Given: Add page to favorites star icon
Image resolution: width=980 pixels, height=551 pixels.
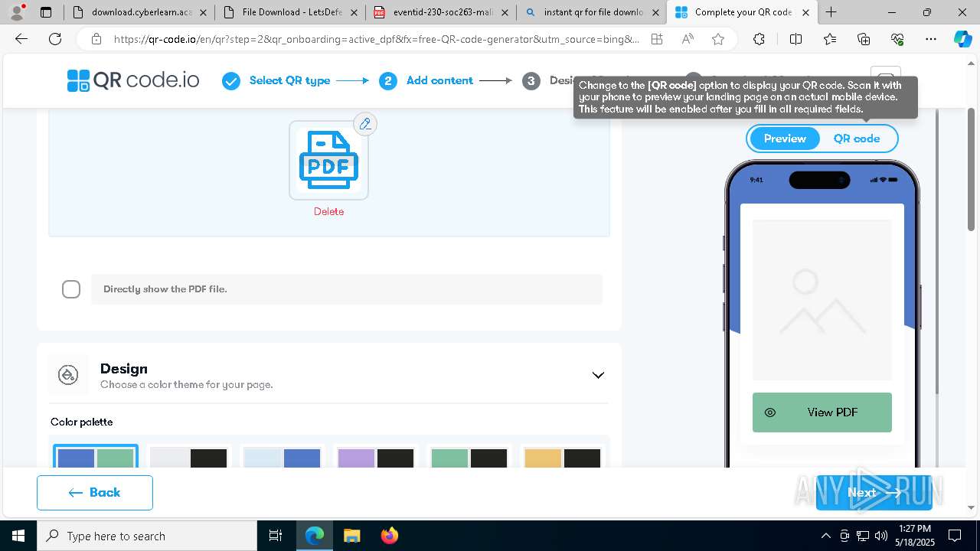Looking at the screenshot, I should pyautogui.click(x=718, y=39).
